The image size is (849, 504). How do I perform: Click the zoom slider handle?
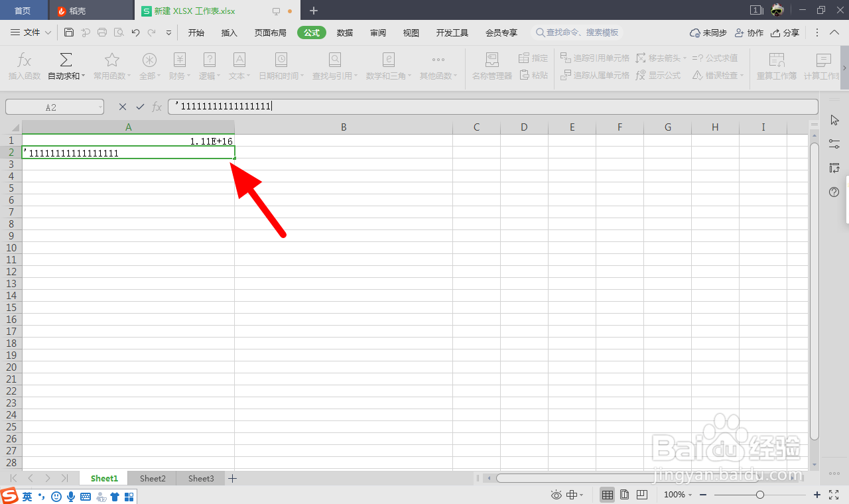[760, 495]
